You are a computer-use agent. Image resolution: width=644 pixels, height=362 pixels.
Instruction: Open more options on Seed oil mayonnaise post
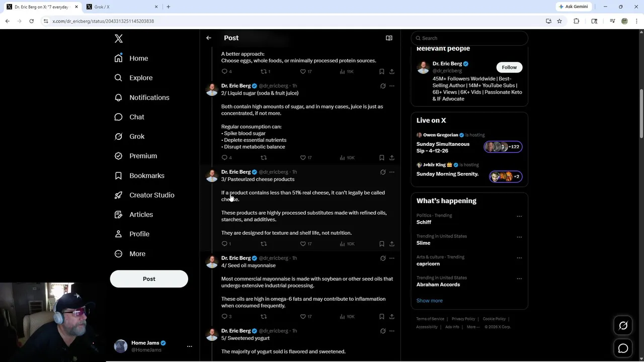click(392, 258)
